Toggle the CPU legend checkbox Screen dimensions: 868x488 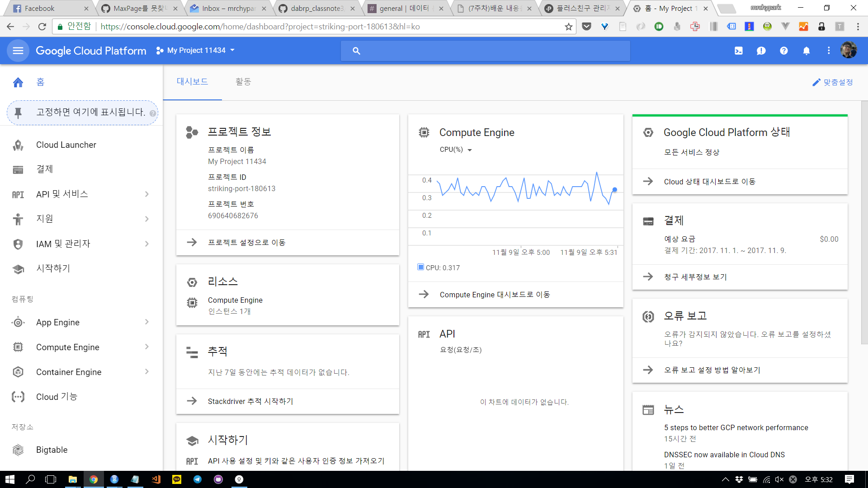point(421,267)
